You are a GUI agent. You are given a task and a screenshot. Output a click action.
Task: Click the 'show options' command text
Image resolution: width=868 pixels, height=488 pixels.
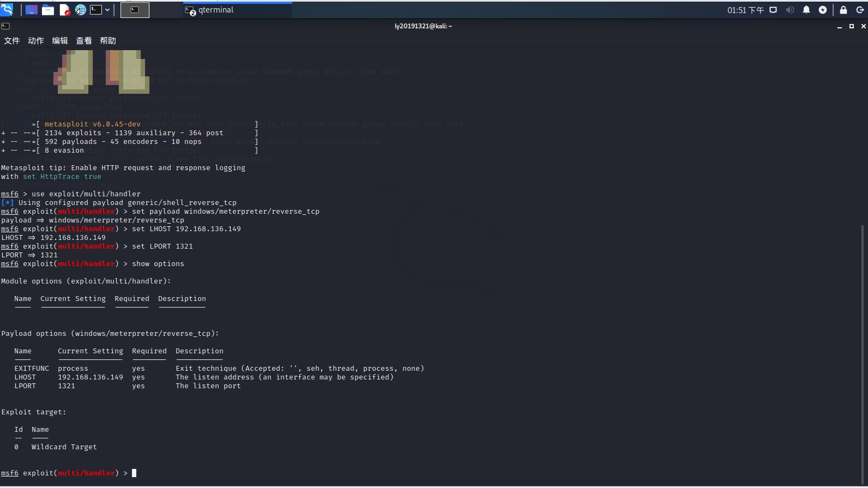(158, 264)
